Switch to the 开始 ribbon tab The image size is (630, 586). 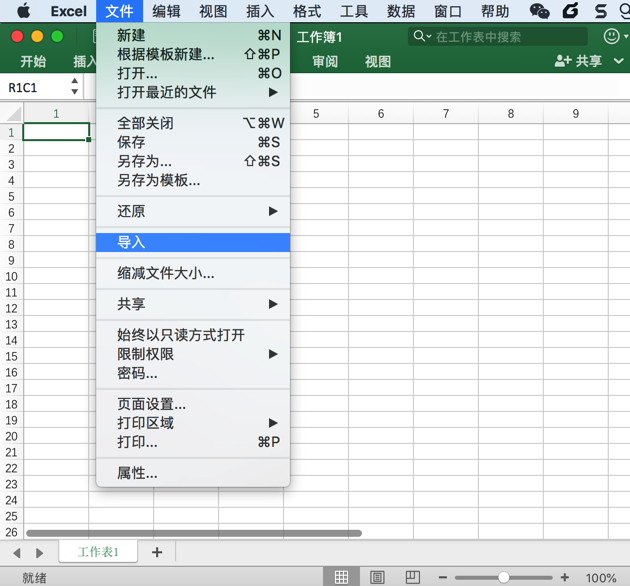point(33,61)
